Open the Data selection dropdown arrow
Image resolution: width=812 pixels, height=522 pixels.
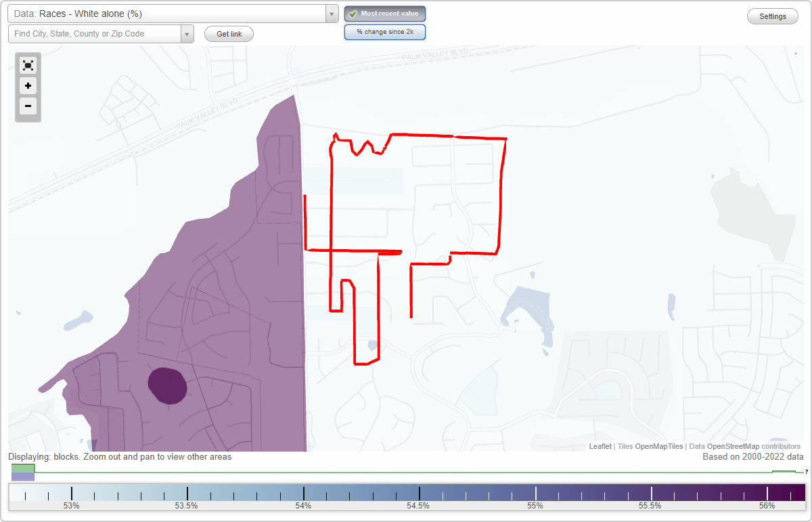[332, 14]
